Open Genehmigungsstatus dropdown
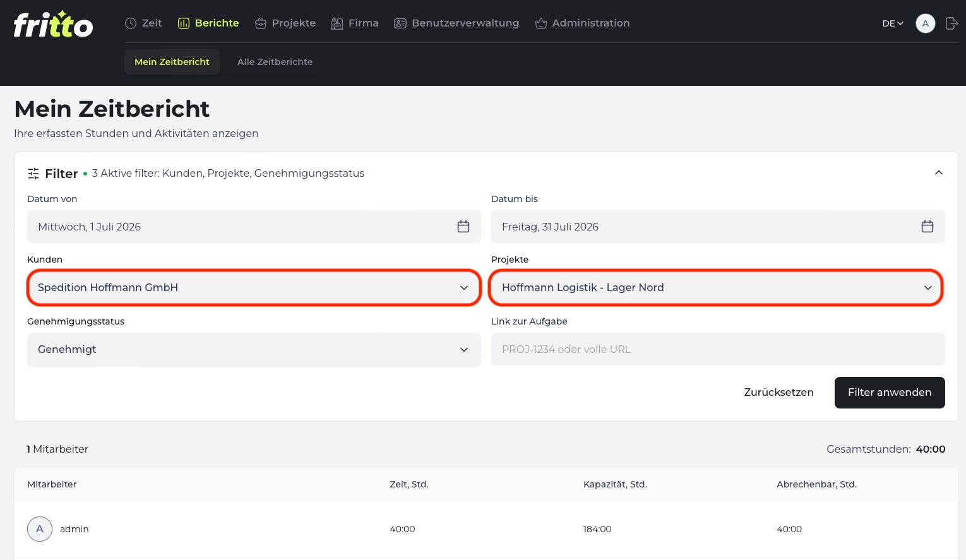The height and width of the screenshot is (560, 966). tap(254, 350)
